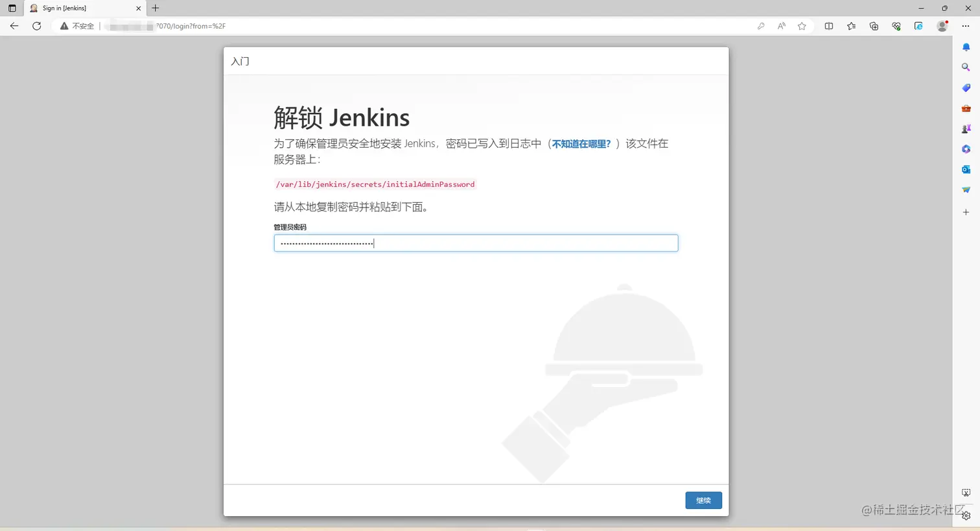Image resolution: width=980 pixels, height=531 pixels.
Task: Click the 不知道在哪里? help link
Action: coord(581,144)
